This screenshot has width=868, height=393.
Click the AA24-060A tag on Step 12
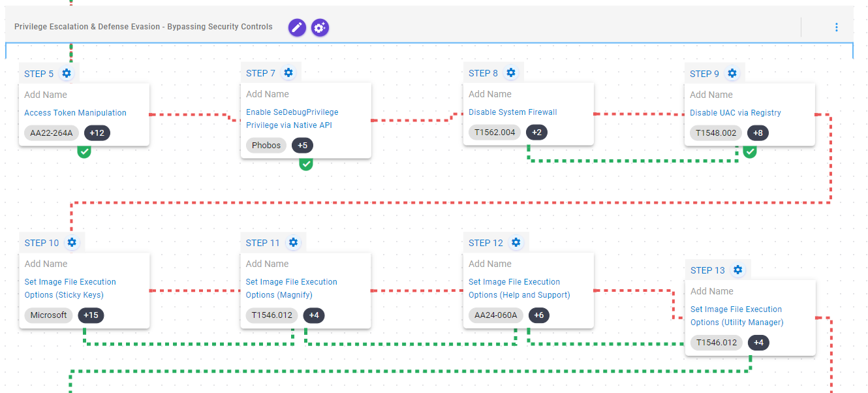coord(493,315)
